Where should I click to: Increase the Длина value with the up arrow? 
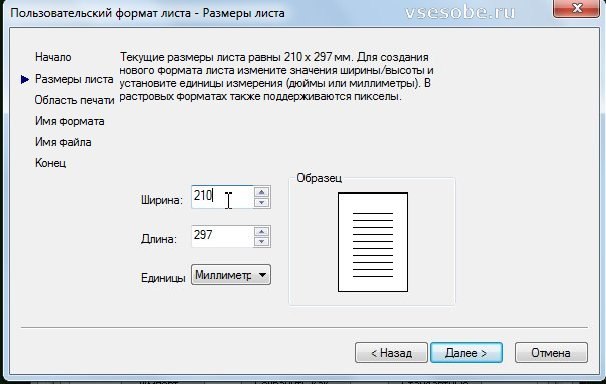(x=262, y=231)
